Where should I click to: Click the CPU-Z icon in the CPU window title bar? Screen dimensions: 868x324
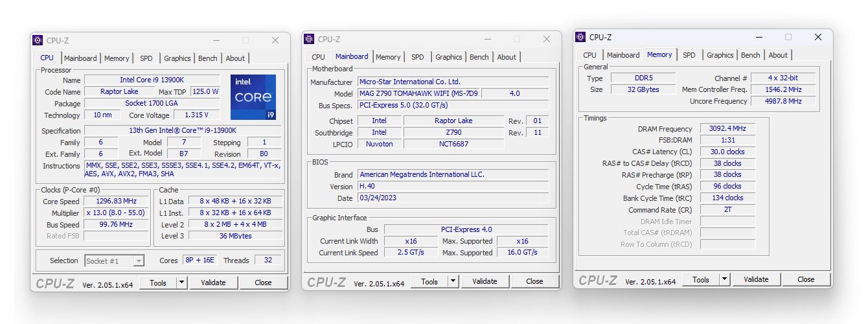pyautogui.click(x=38, y=40)
